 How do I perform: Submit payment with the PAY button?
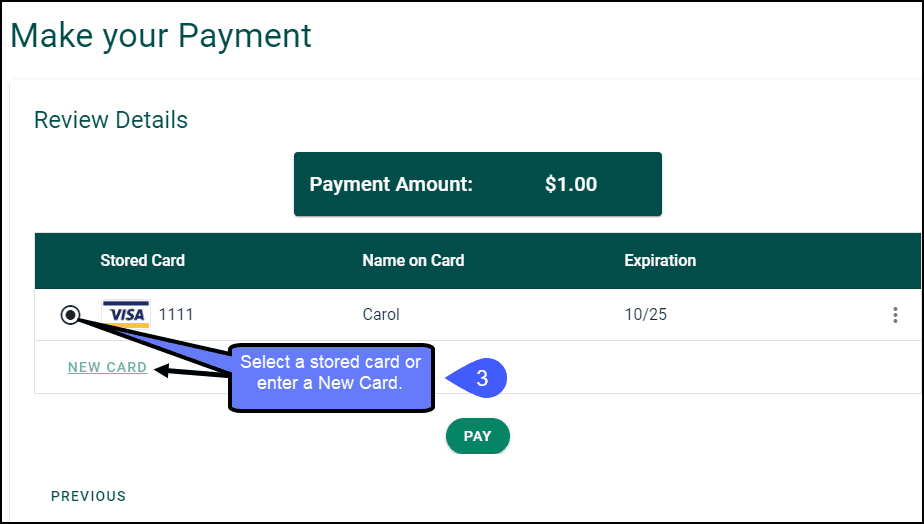tap(478, 436)
